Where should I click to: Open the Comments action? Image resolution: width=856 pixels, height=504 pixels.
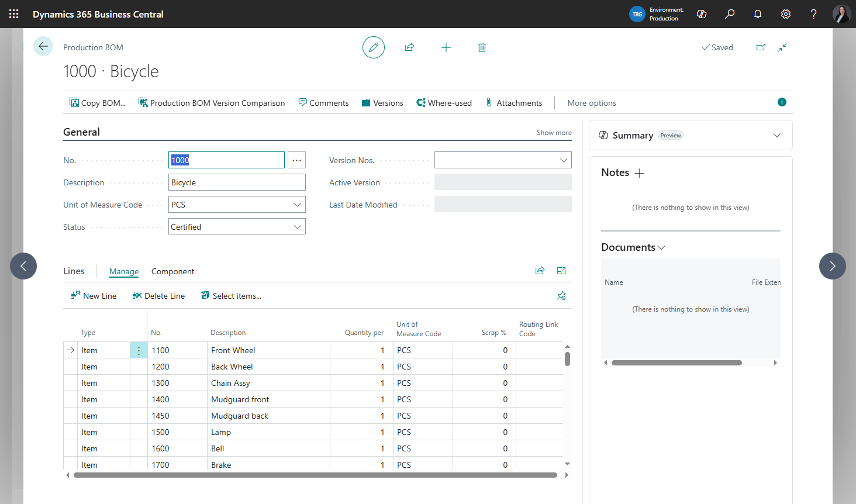pyautogui.click(x=323, y=103)
